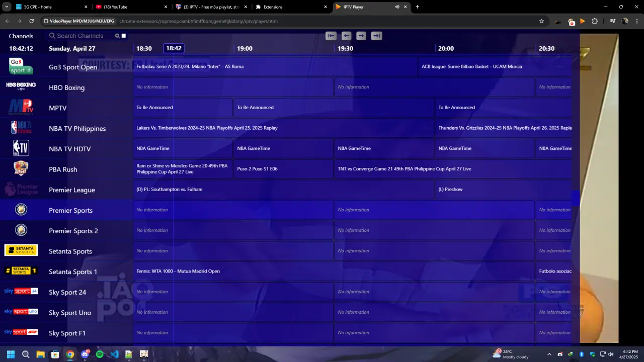Reload the page

pos(31,21)
